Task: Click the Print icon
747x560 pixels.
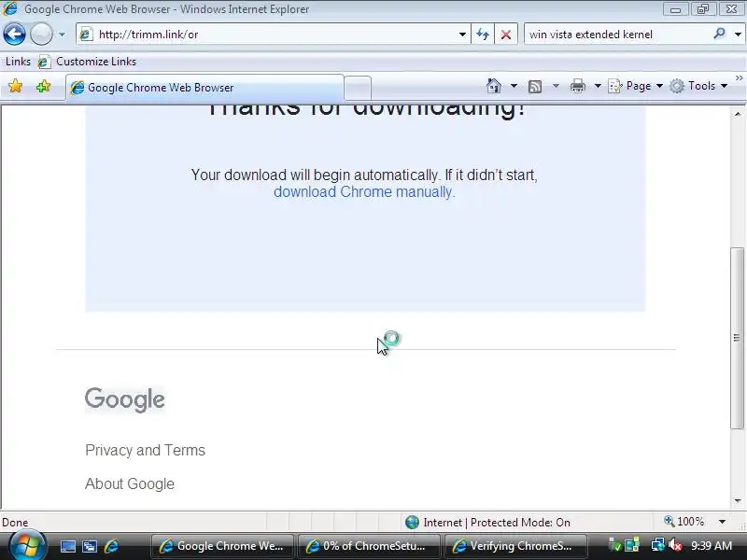Action: coord(577,86)
